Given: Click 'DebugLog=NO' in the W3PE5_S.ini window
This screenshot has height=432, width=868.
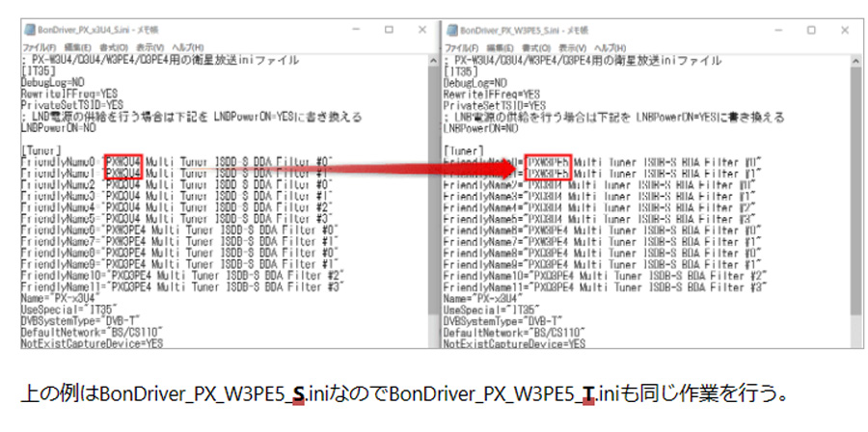Looking at the screenshot, I should tap(475, 83).
